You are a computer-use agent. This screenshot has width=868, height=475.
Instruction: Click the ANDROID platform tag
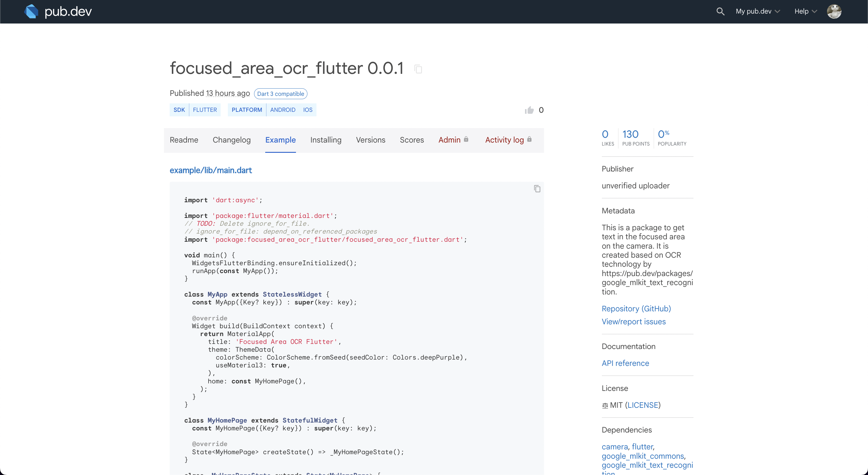pos(283,110)
